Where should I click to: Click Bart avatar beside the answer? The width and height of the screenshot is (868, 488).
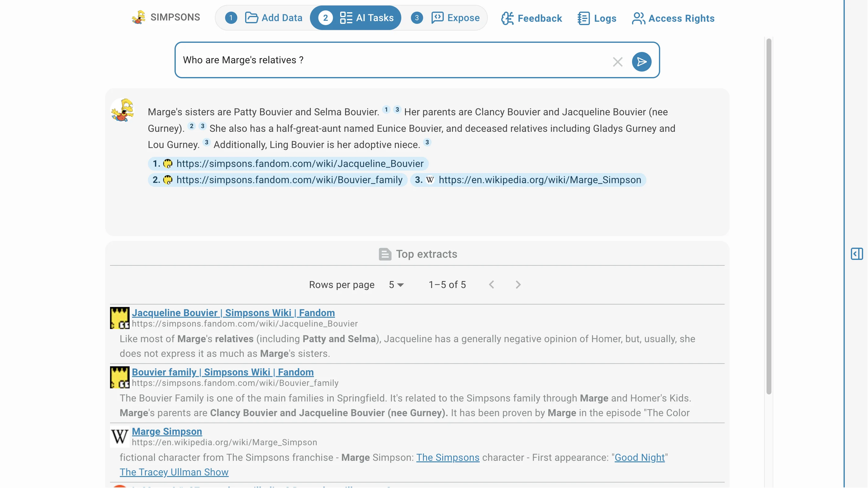pyautogui.click(x=122, y=110)
